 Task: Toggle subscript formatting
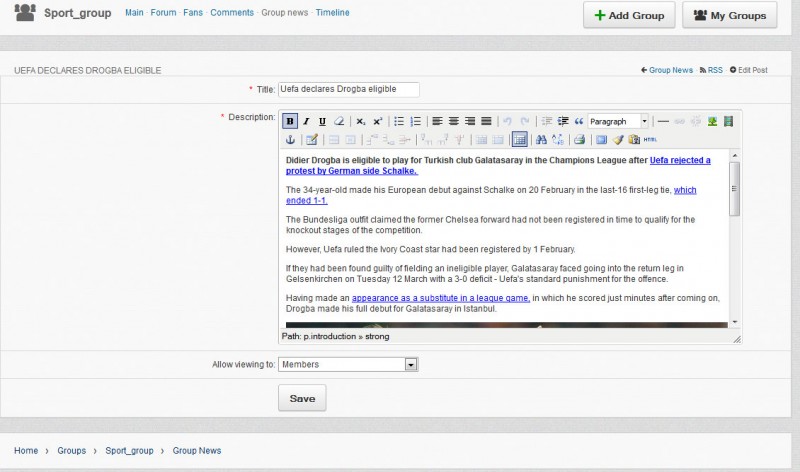click(361, 121)
